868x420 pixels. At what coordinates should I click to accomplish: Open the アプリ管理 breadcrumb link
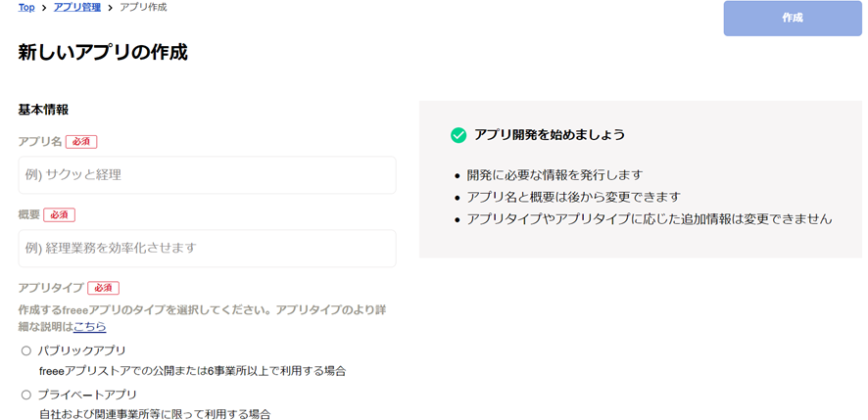[x=77, y=8]
